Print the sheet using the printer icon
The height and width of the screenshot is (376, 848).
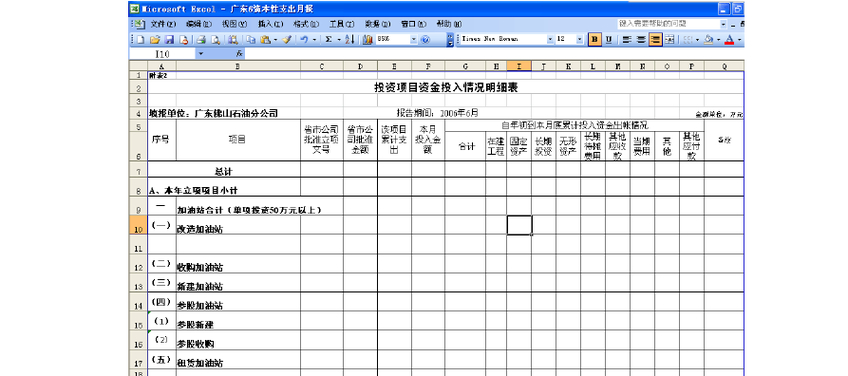click(201, 39)
